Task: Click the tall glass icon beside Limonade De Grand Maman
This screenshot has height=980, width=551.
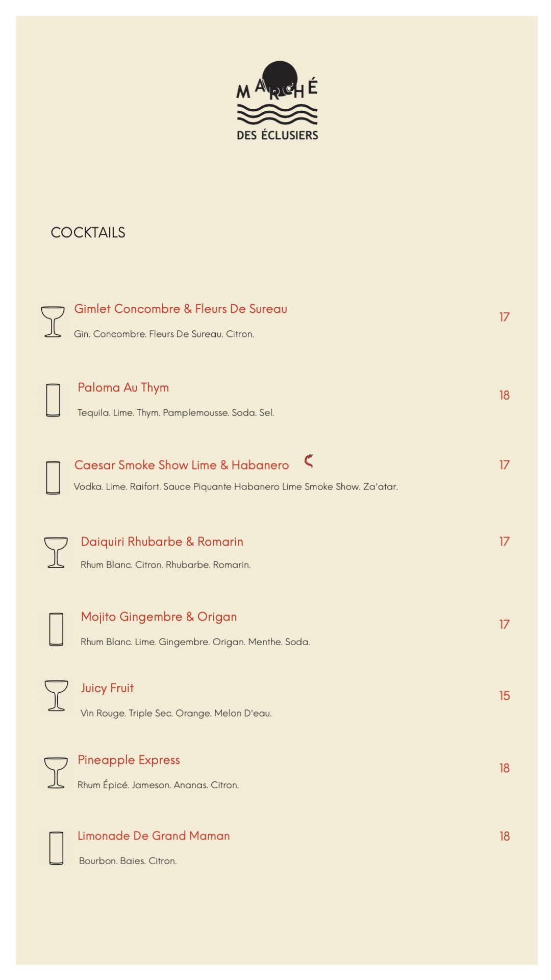Action: [x=56, y=848]
